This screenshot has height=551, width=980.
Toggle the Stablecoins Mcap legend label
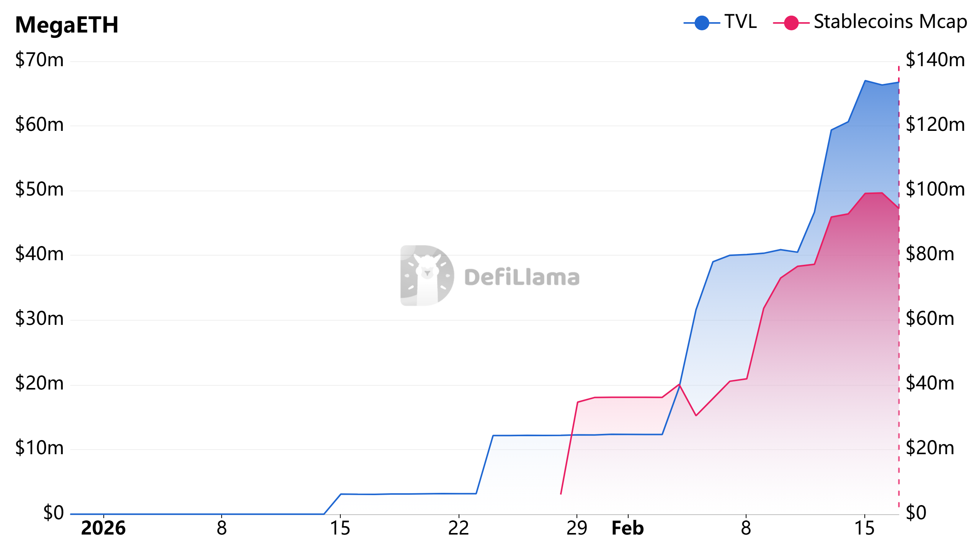(x=890, y=22)
